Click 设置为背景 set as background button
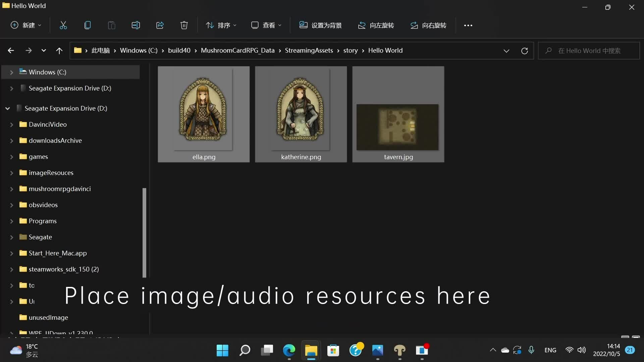644x362 pixels. pyautogui.click(x=320, y=25)
